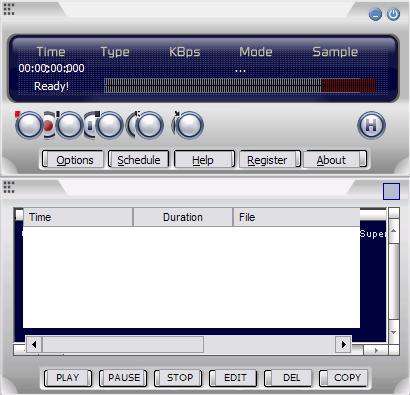Click the KBps label in the display

[x=185, y=52]
